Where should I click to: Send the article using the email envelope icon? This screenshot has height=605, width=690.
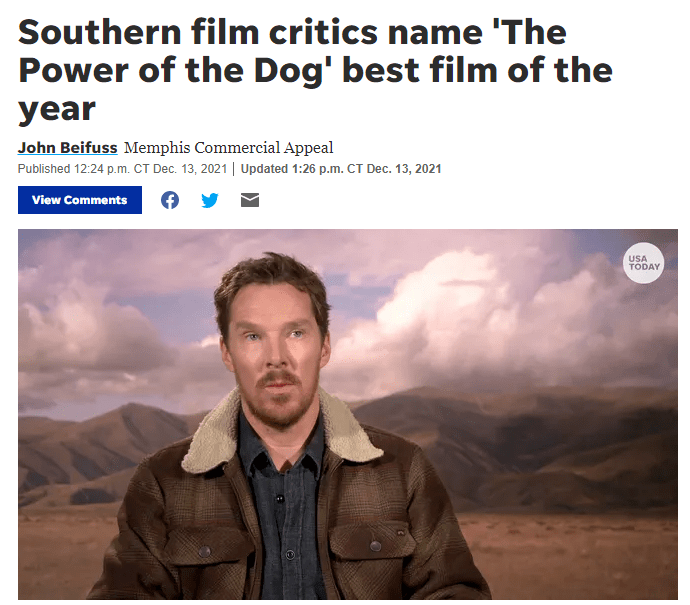point(250,200)
